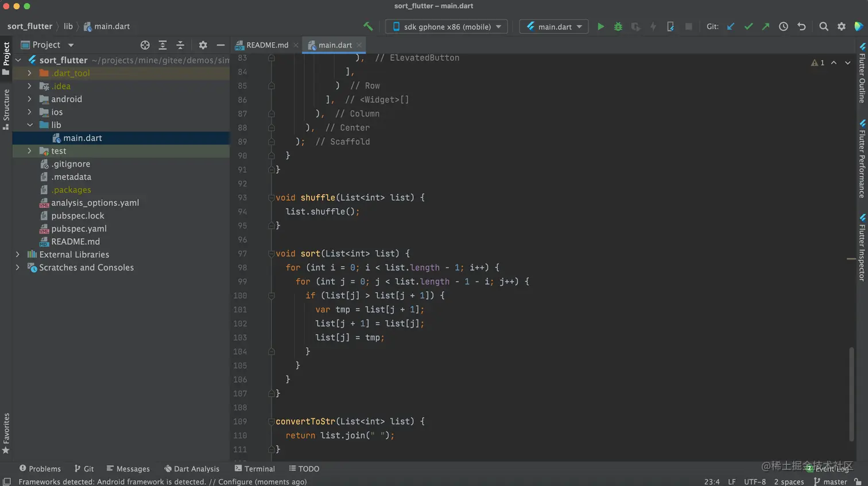The width and height of the screenshot is (868, 486).
Task: Click the Rollback undo icon
Action: [x=801, y=26]
